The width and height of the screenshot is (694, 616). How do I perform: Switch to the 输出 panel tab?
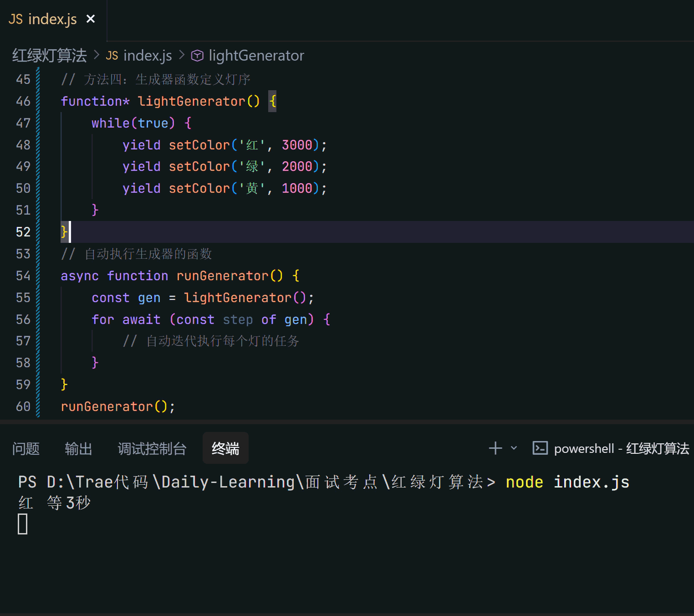point(78,449)
